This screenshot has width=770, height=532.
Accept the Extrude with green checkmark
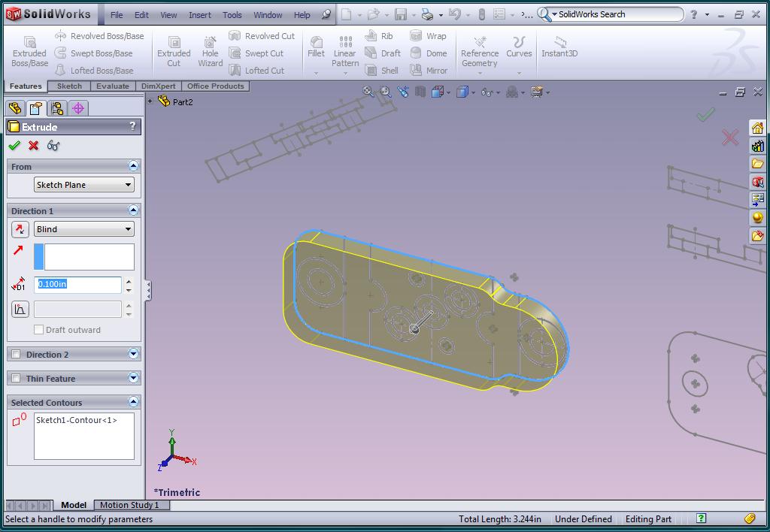coord(14,145)
